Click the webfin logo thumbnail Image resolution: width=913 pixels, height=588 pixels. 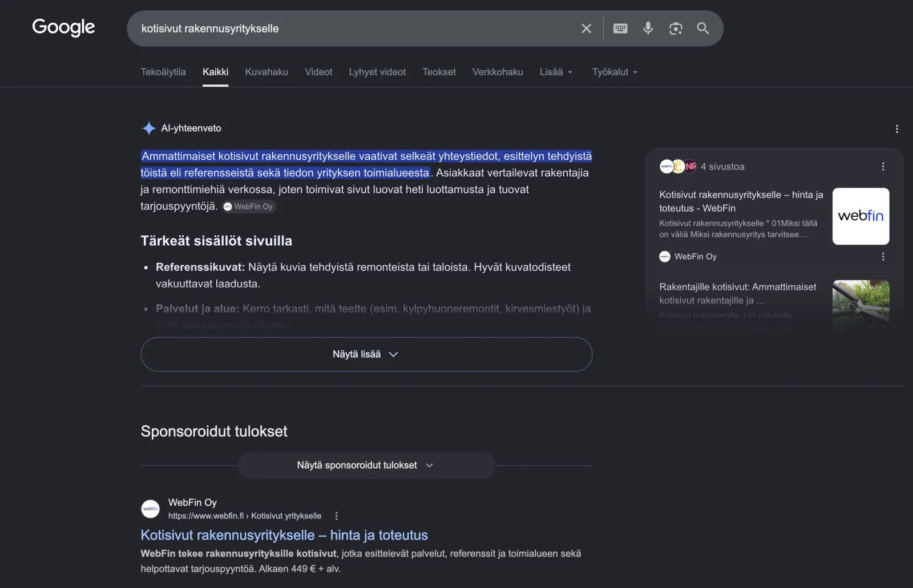tap(861, 216)
